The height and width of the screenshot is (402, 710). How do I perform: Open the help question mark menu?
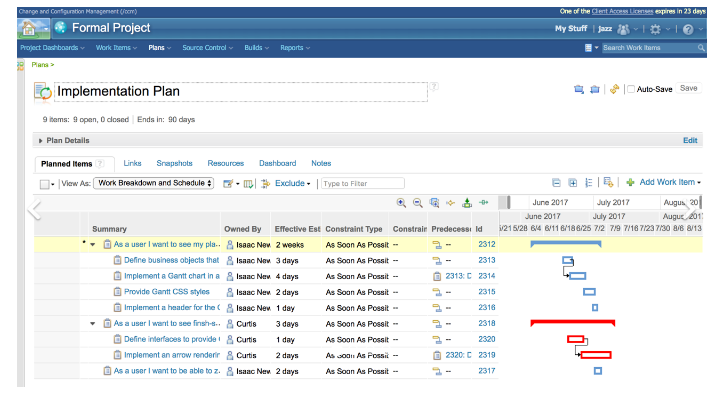[687, 29]
